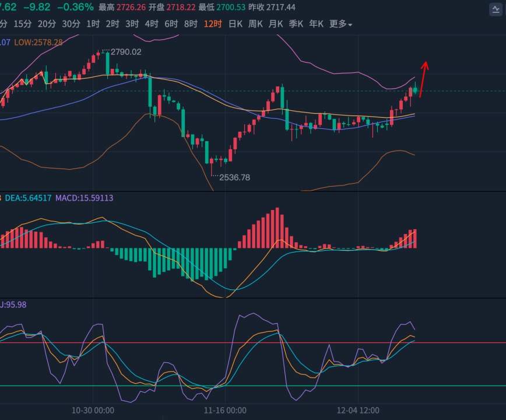506x420 pixels.
Task: Click the 最低 2700.53 low value
Action: pos(222,7)
